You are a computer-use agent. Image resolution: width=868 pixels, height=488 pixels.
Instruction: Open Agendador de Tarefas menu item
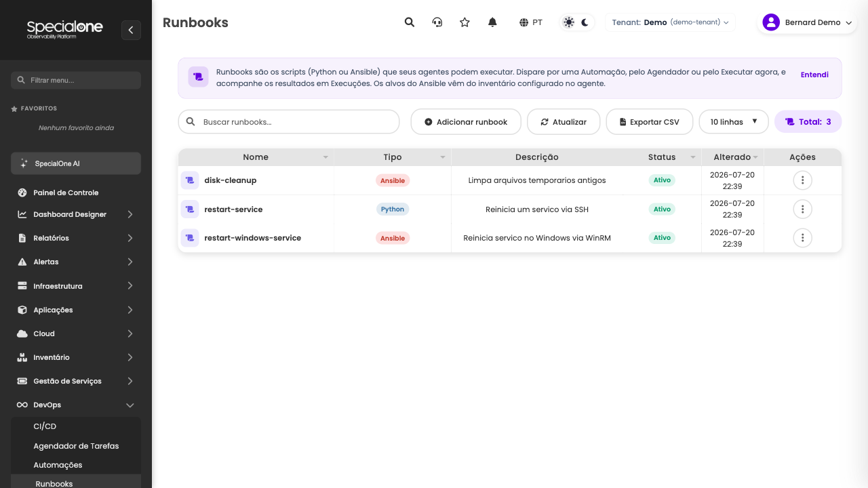pos(76,446)
